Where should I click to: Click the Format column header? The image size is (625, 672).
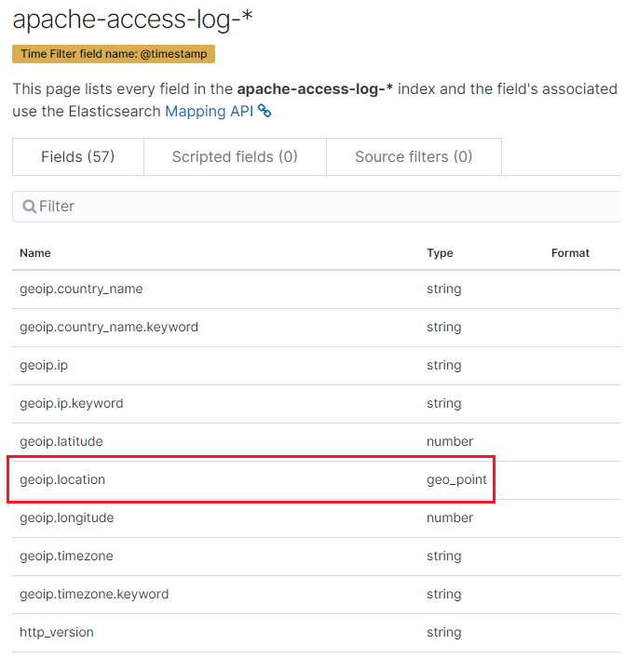coord(570,253)
